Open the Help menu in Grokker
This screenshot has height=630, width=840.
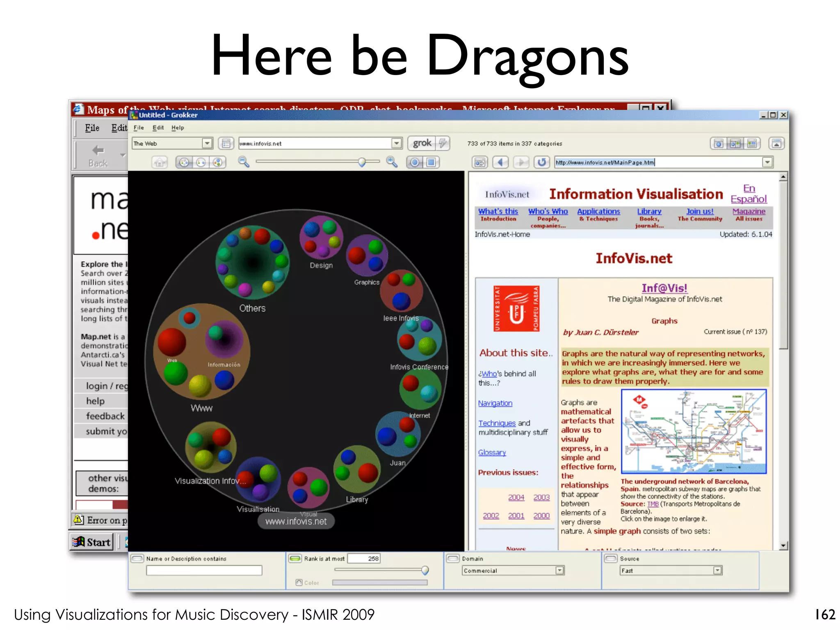point(178,128)
